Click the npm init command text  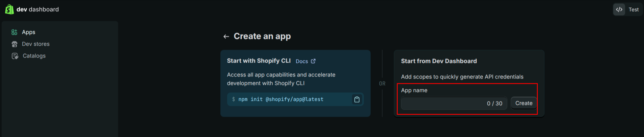[x=281, y=99]
